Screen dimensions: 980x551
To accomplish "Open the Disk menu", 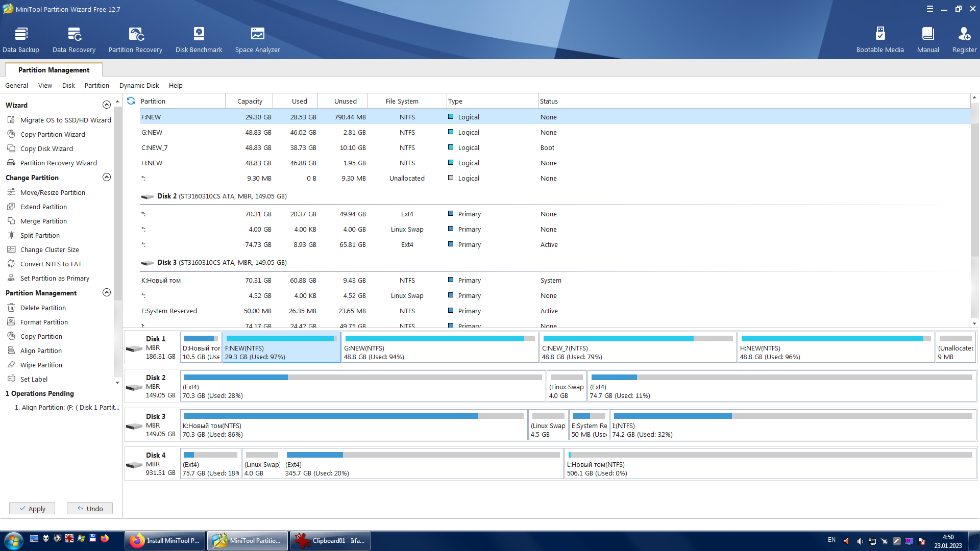I will [x=68, y=85].
